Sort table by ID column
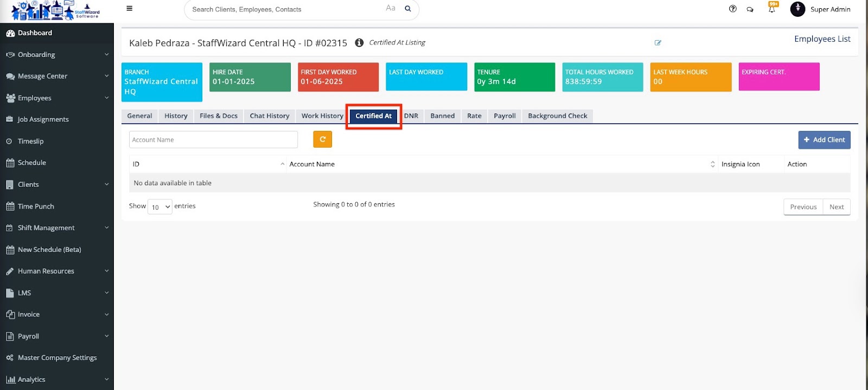The width and height of the screenshot is (868, 390). 206,164
